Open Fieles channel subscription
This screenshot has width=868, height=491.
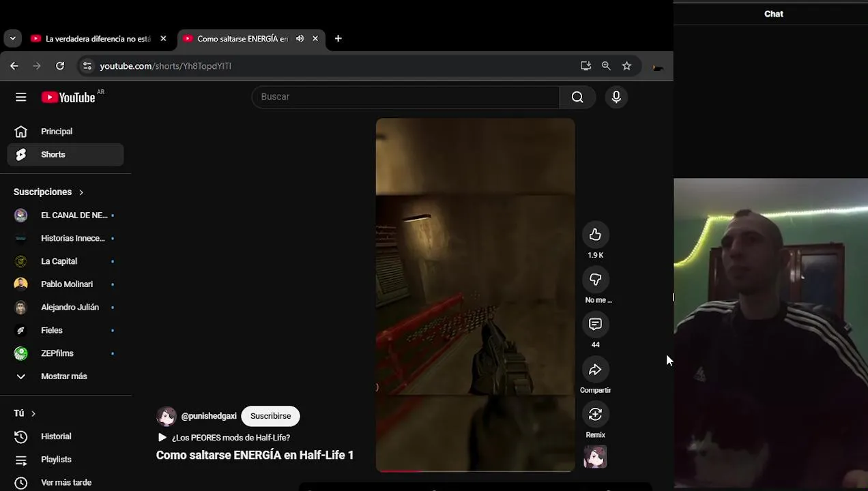point(66,330)
